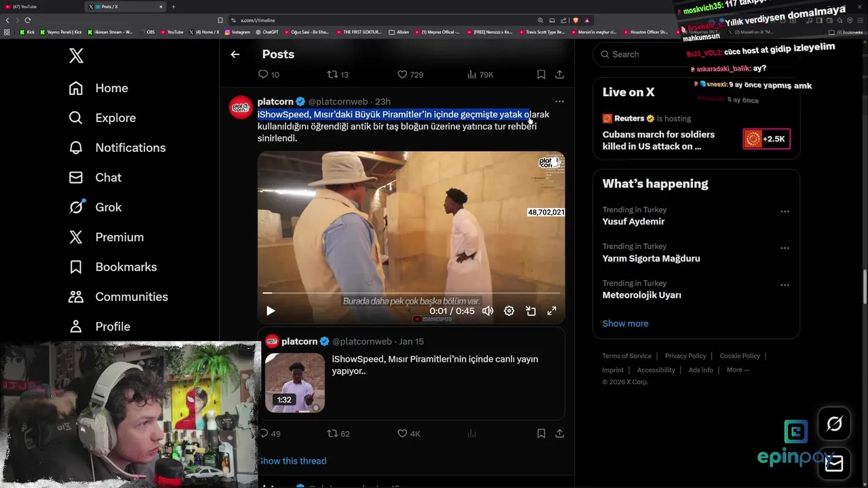This screenshot has height=488, width=868.
Task: Open a new browser tab
Action: click(x=174, y=7)
